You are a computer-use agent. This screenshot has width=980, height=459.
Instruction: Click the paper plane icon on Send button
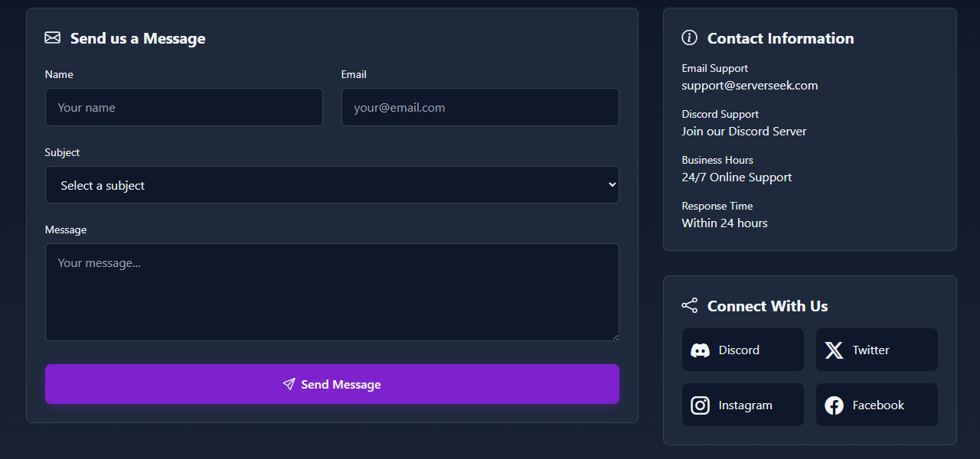pos(289,384)
